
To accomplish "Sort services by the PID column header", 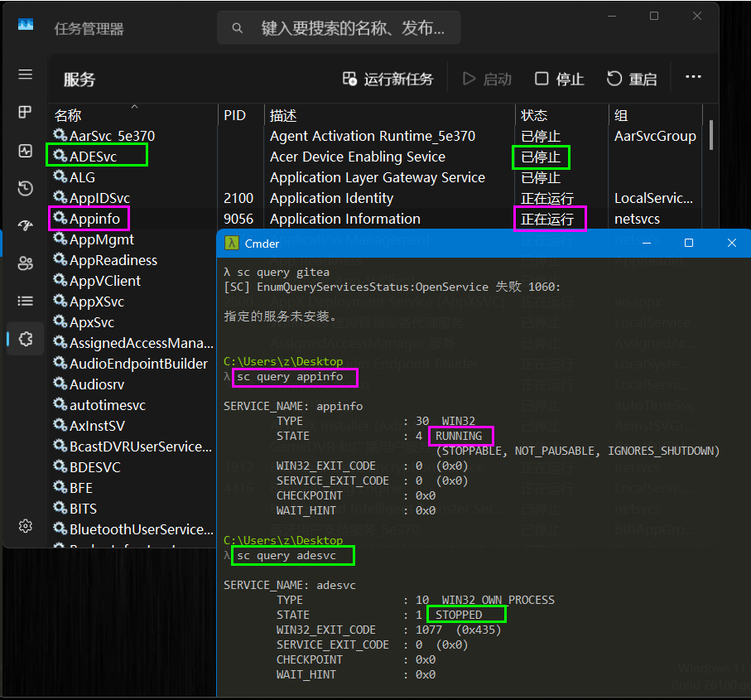I will (235, 115).
